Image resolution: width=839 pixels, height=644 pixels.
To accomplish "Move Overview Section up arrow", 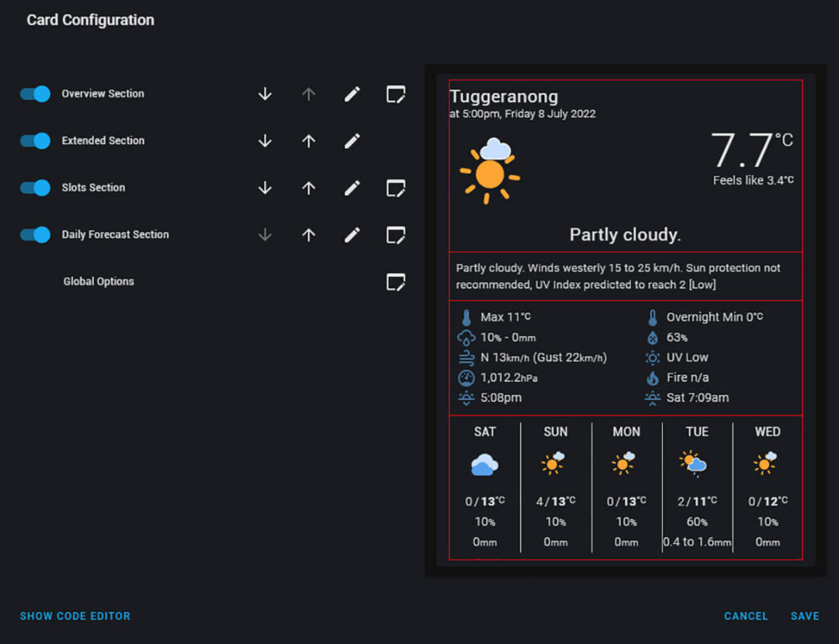I will [308, 94].
